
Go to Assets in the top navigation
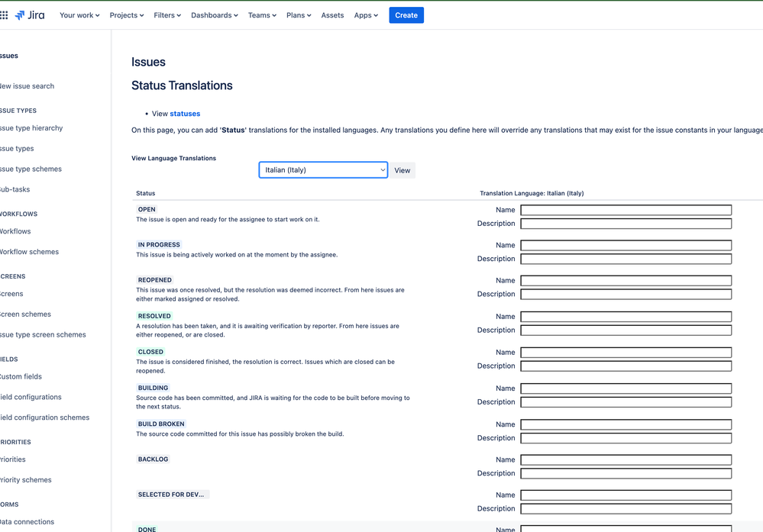[332, 15]
